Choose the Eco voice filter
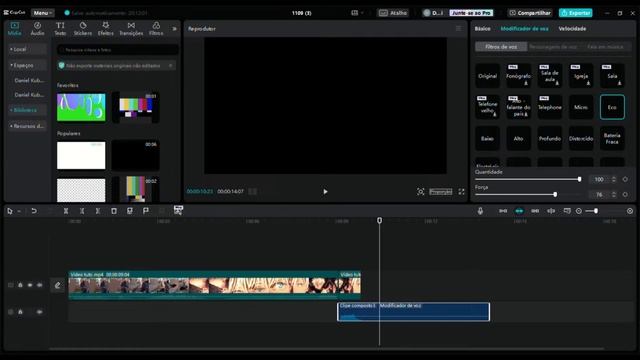Screen dimensions: 640x360 tap(612, 107)
